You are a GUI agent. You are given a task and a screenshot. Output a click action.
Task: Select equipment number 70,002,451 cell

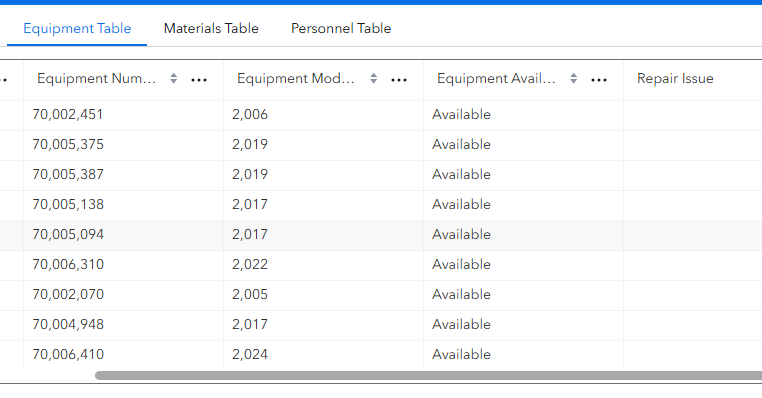point(123,115)
